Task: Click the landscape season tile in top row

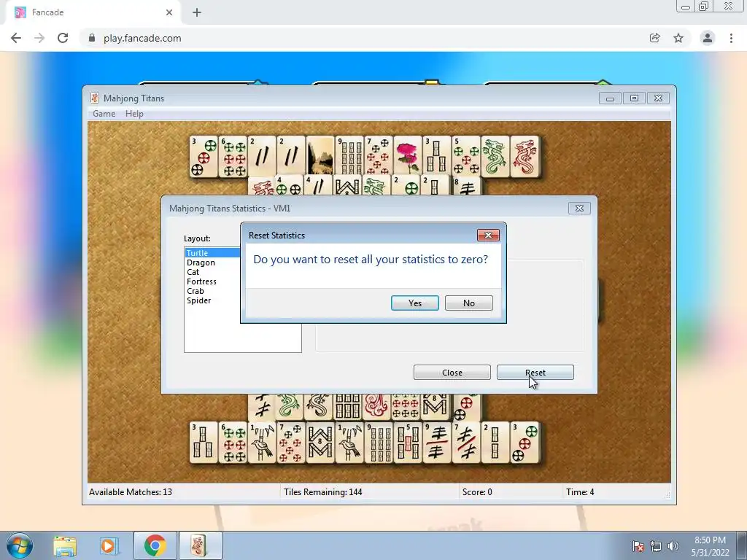Action: 320,157
